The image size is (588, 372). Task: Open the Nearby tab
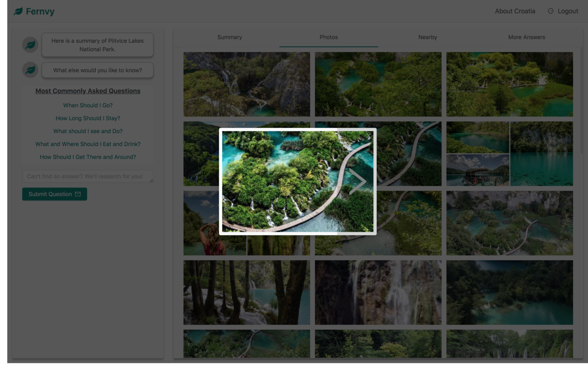[x=428, y=37]
